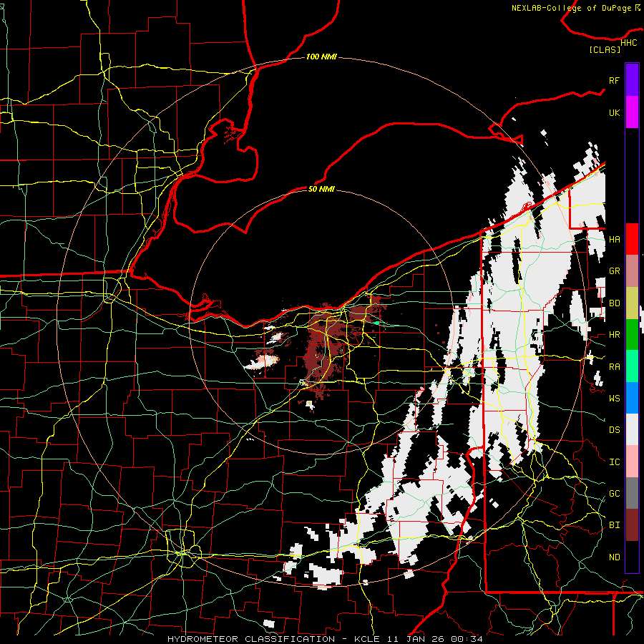Click the "ND" legend label
Image resolution: width=644 pixels, height=644 pixels.
(x=614, y=557)
